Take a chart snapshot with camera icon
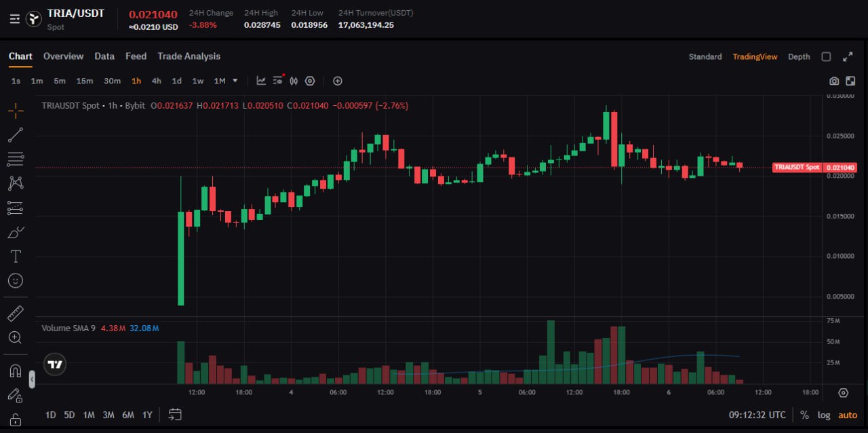The height and width of the screenshot is (433, 868). [834, 81]
